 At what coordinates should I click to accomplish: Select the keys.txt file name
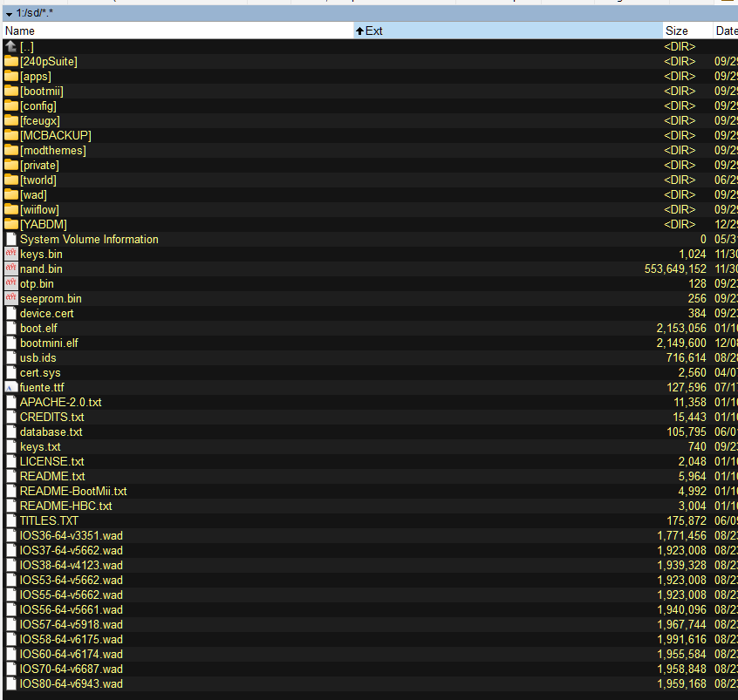pos(40,447)
